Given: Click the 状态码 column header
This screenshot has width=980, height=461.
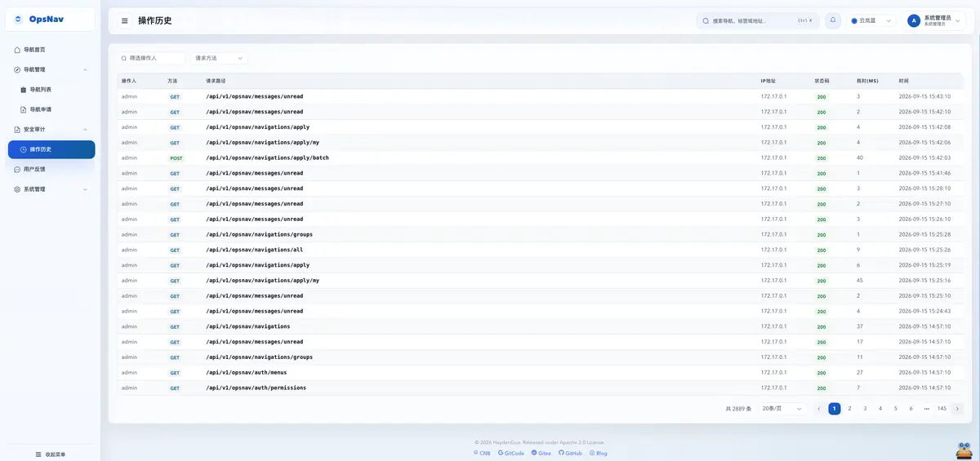Looking at the screenshot, I should [x=822, y=81].
